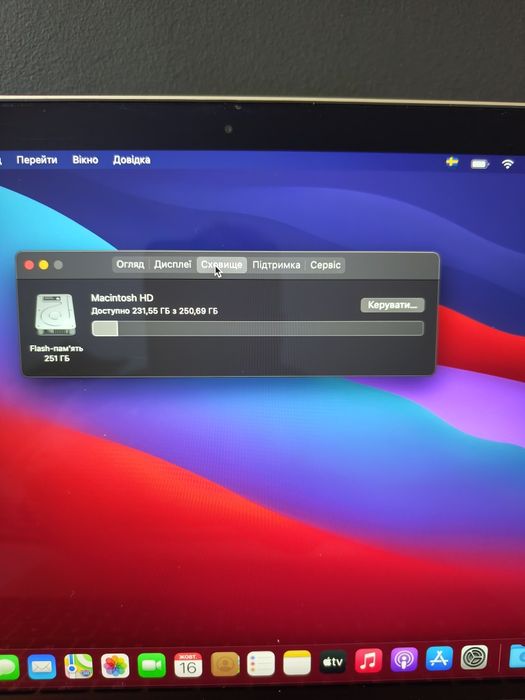Minimize window with yellow button
Screen dimensions: 525x700
click(x=44, y=265)
